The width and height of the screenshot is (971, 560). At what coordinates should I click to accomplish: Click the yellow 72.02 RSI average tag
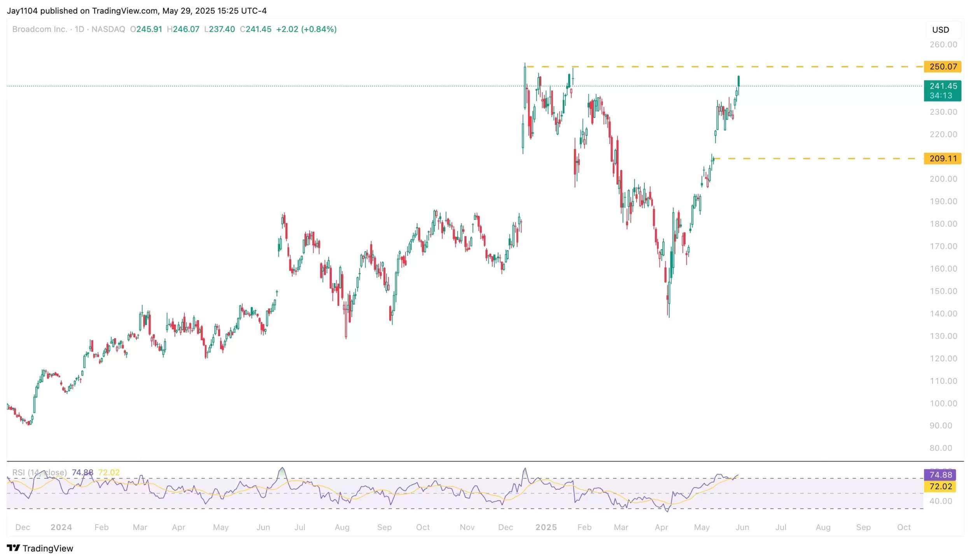click(940, 486)
